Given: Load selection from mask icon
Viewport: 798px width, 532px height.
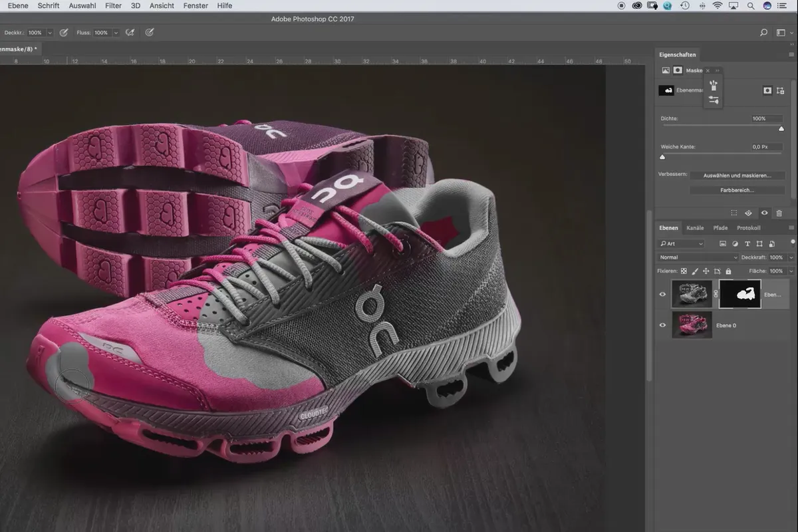Looking at the screenshot, I should coord(733,213).
